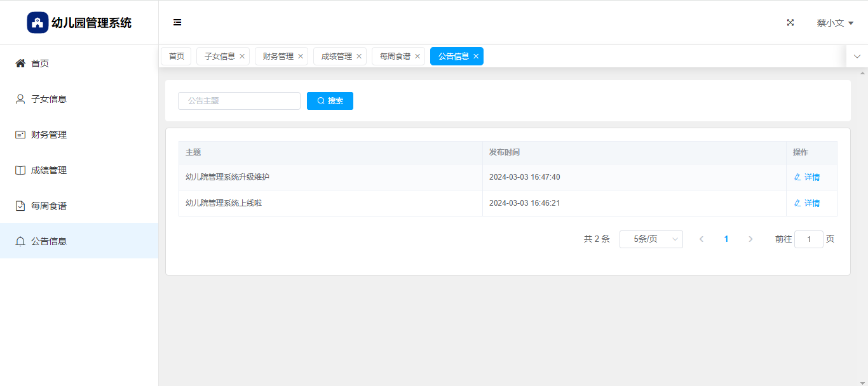Screen dimensions: 868x386
Task: Switch to the 成绩管理 tab
Action: tap(336, 57)
